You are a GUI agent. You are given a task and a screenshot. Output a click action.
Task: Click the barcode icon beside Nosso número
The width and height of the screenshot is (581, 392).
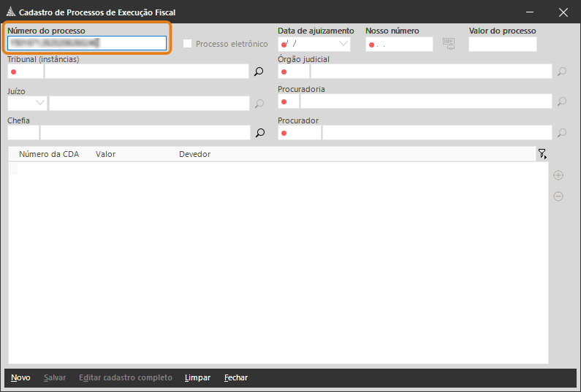[x=449, y=44]
